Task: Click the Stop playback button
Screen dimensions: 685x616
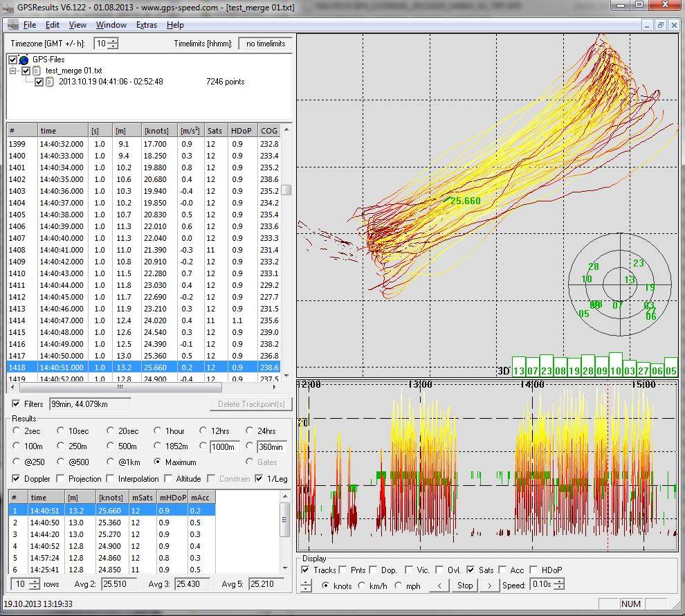Action: coord(465,586)
